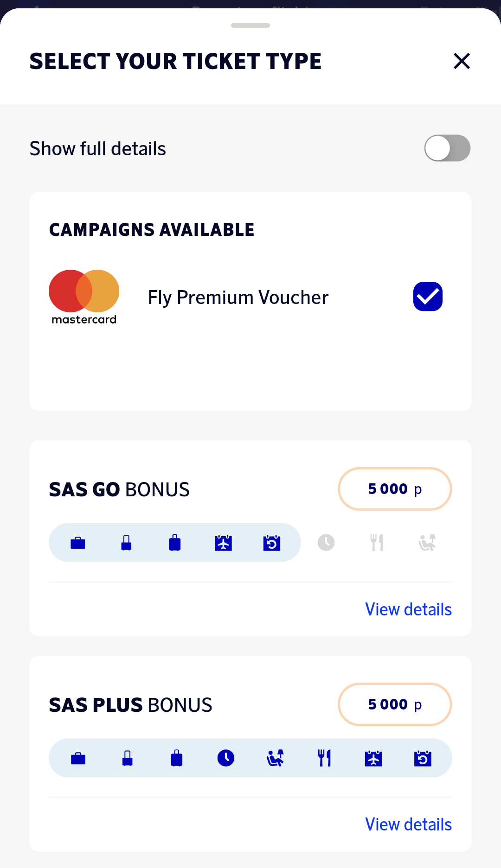Image resolution: width=501 pixels, height=868 pixels.
Task: Enable the Show full details switch
Action: point(447,148)
